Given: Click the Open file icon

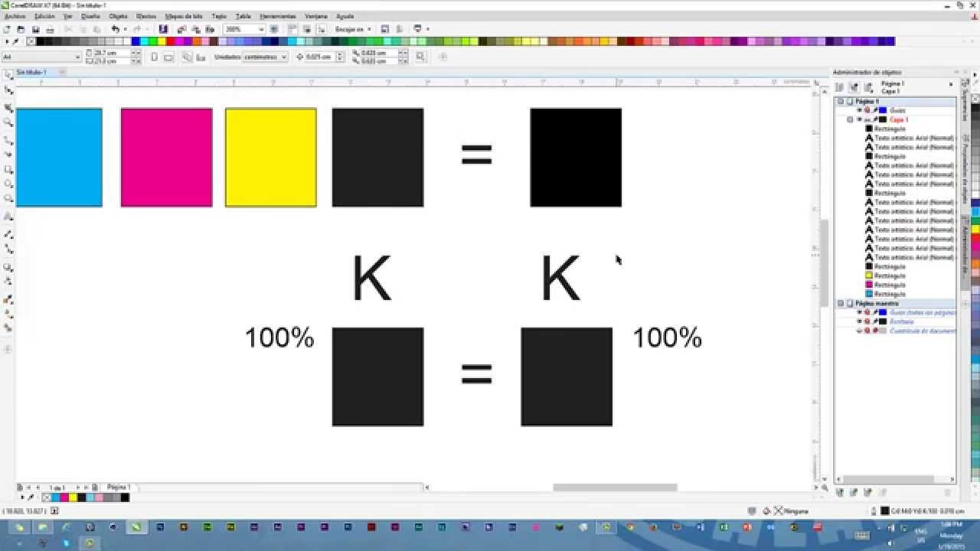Looking at the screenshot, I should point(21,29).
